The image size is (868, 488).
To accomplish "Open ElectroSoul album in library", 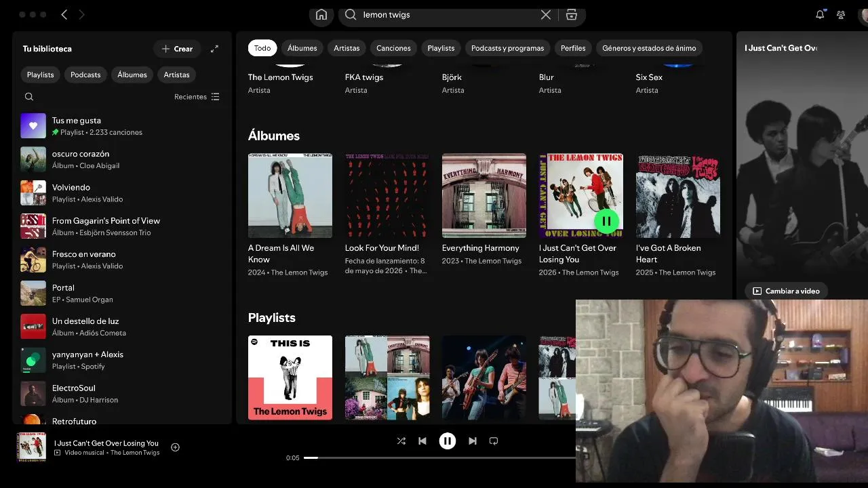I will 122,394.
